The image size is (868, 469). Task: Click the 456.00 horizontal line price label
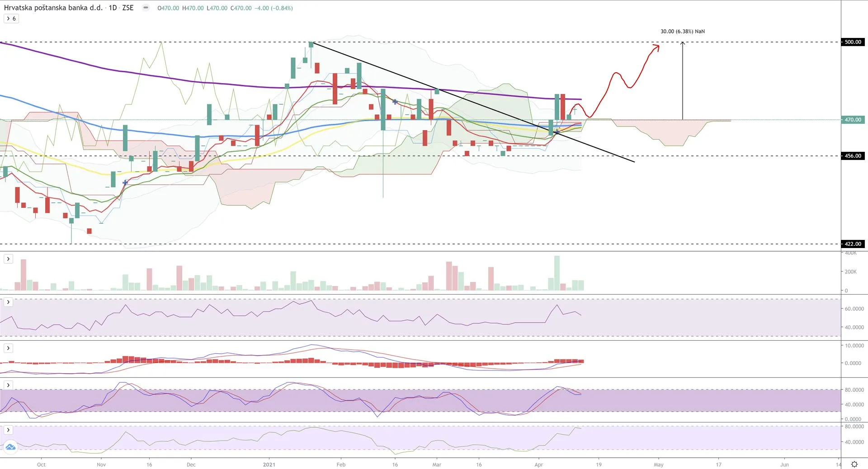tap(853, 156)
